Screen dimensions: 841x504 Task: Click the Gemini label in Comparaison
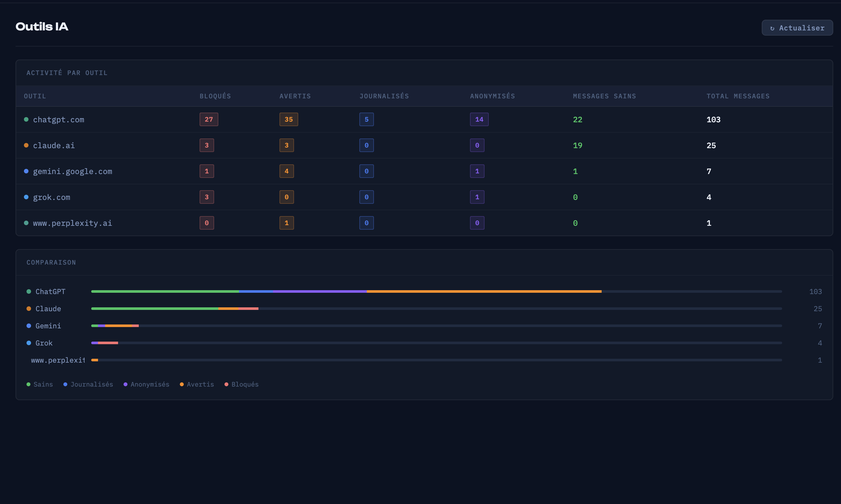[48, 326]
